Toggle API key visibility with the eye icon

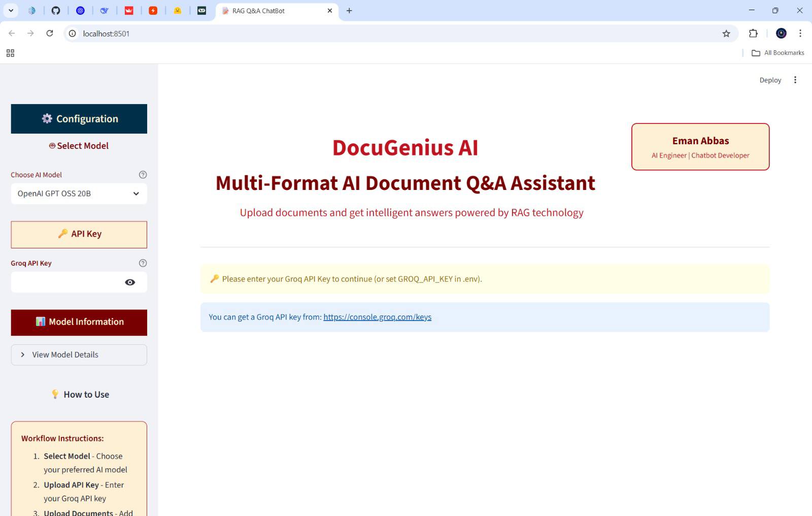click(130, 282)
